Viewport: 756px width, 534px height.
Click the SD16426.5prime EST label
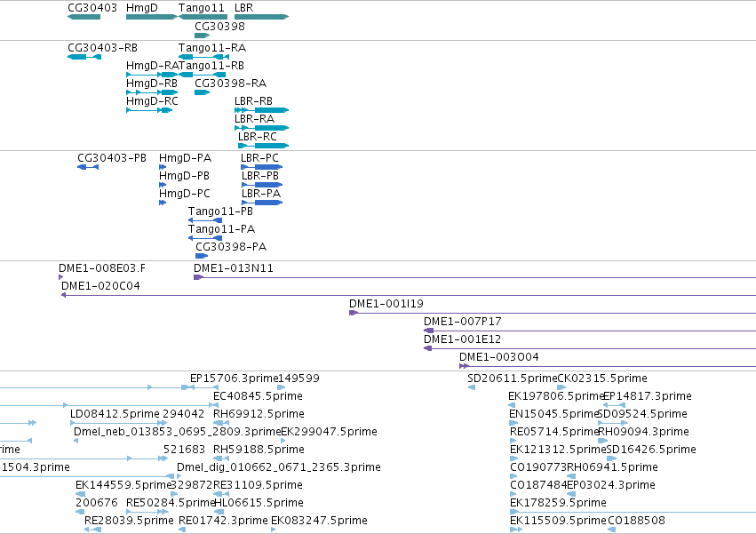click(x=651, y=450)
